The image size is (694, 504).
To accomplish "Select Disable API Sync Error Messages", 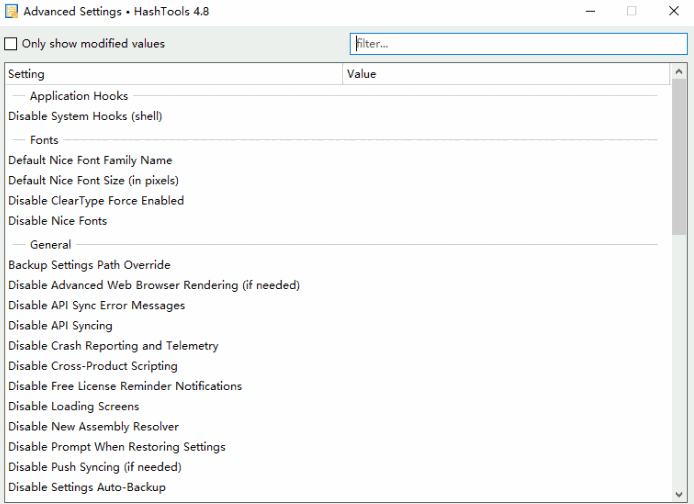I will (x=96, y=305).
